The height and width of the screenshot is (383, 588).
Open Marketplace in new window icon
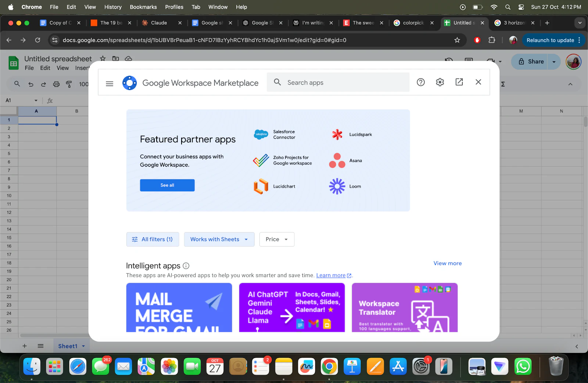click(459, 82)
